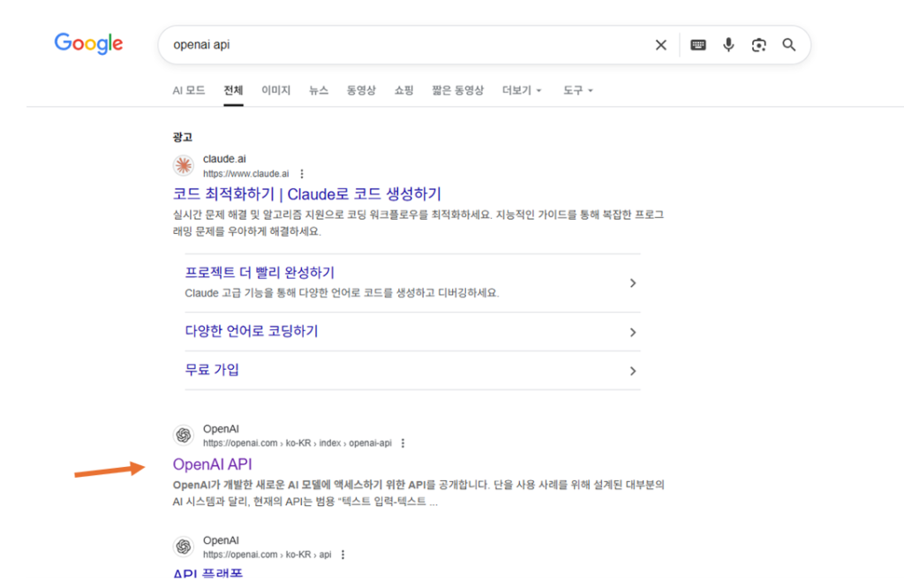
Task: Open the Claude ad headline link
Action: pyautogui.click(x=306, y=194)
